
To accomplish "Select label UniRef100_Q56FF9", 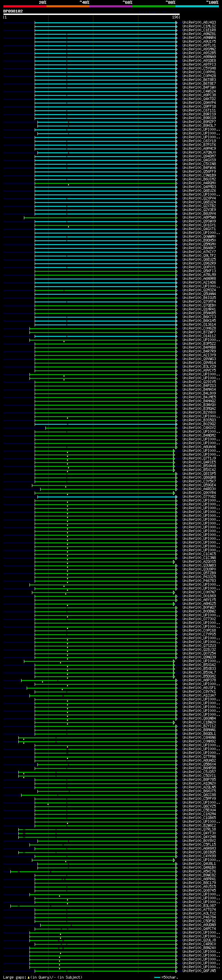I will (199, 172).
